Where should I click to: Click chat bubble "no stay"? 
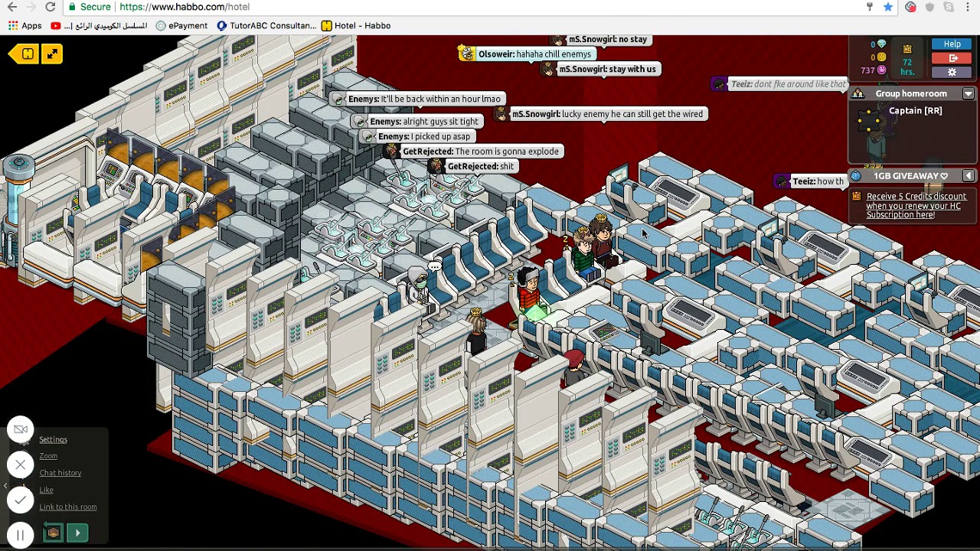pyautogui.click(x=600, y=40)
